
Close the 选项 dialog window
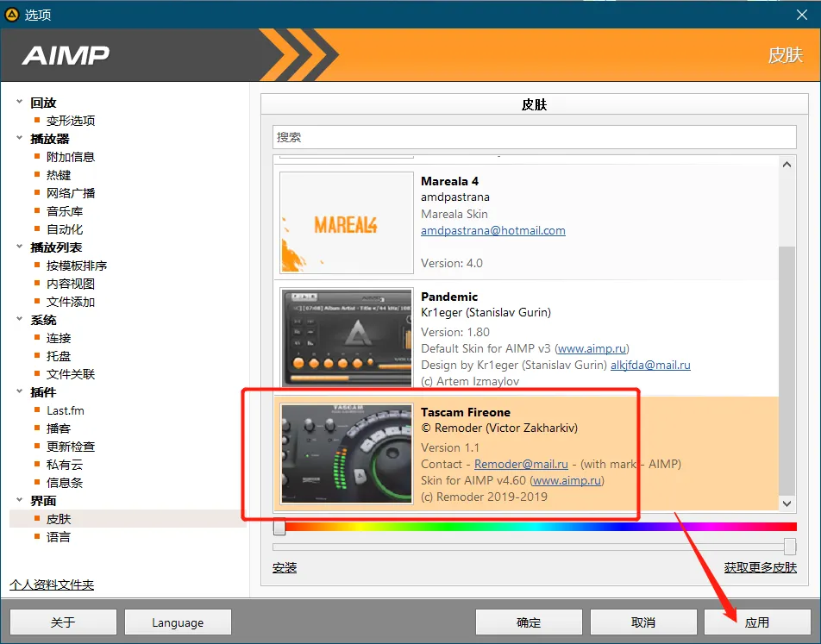coord(802,15)
